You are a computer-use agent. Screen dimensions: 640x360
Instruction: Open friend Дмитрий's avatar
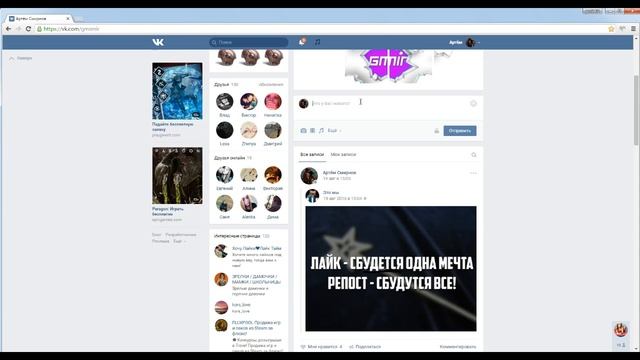click(x=273, y=130)
